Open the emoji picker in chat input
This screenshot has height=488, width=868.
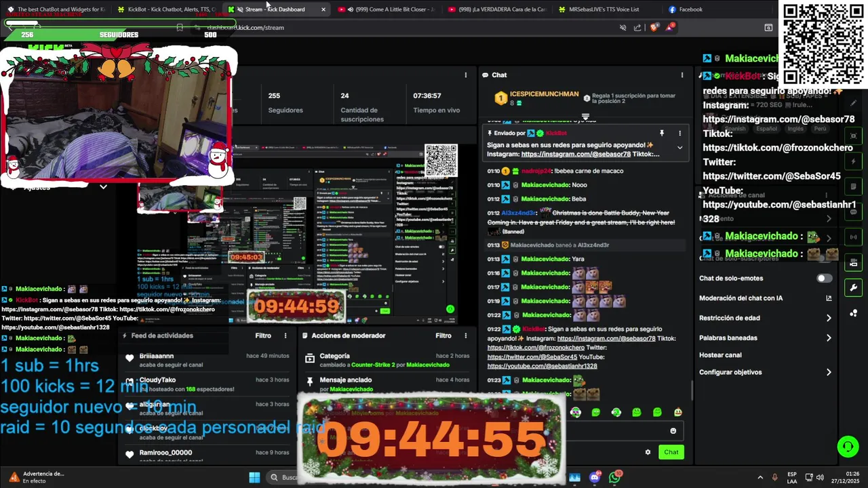pos(673,431)
